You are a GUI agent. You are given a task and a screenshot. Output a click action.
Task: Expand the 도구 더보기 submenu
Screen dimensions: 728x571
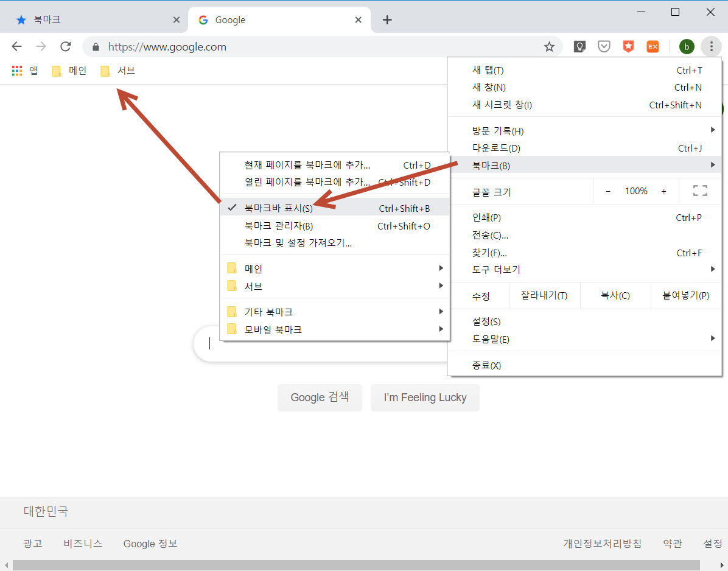point(584,269)
